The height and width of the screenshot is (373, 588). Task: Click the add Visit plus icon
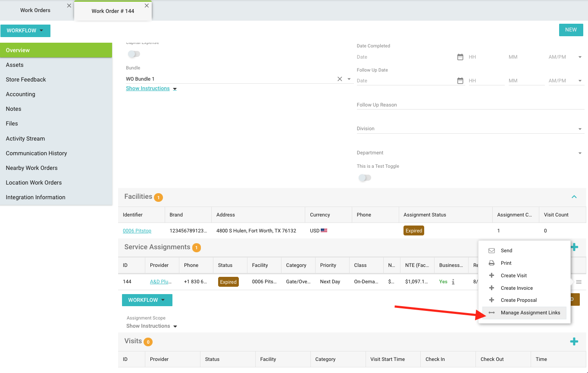[x=574, y=342]
